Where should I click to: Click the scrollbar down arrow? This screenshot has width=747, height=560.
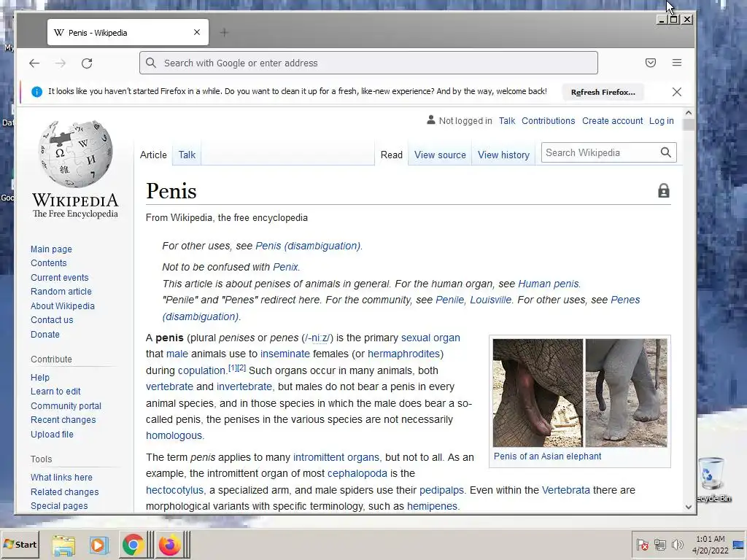tap(689, 507)
